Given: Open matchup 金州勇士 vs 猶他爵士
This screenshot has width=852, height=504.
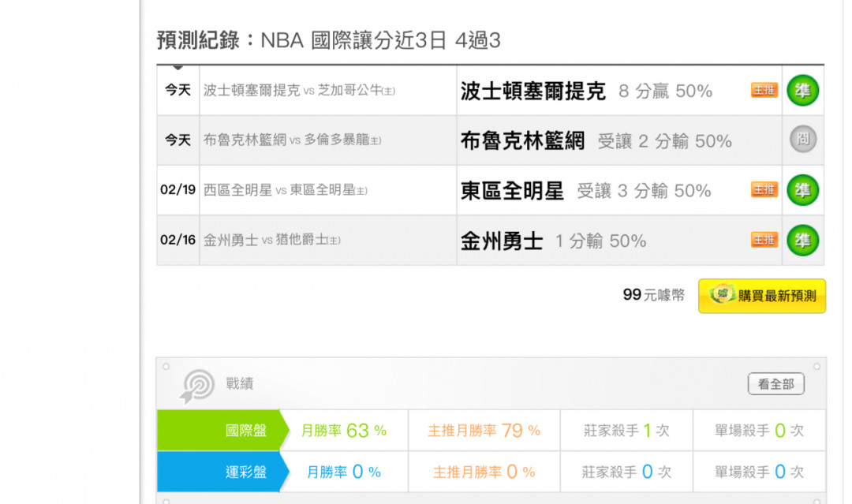Looking at the screenshot, I should pos(271,240).
